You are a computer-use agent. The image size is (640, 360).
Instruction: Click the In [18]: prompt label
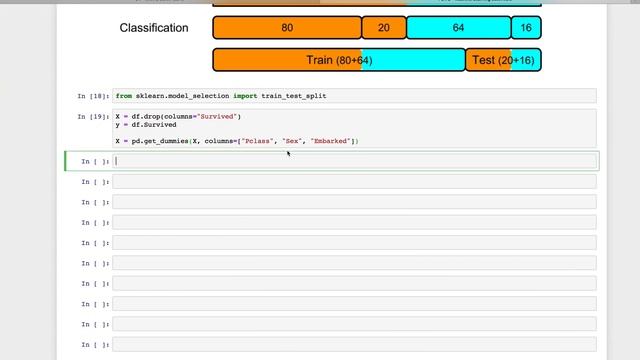[x=93, y=96]
